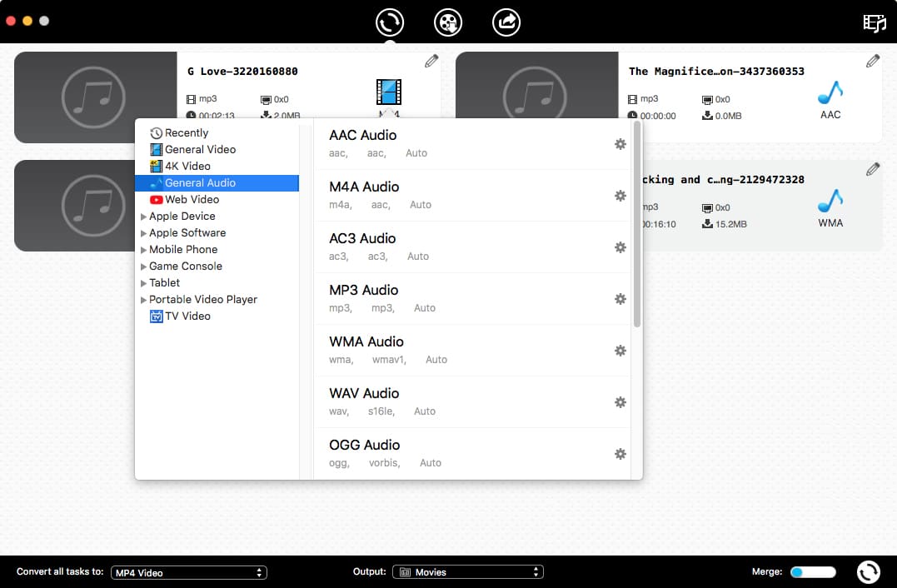
Task: Open the Convert all tasks to dropdown
Action: (x=189, y=572)
